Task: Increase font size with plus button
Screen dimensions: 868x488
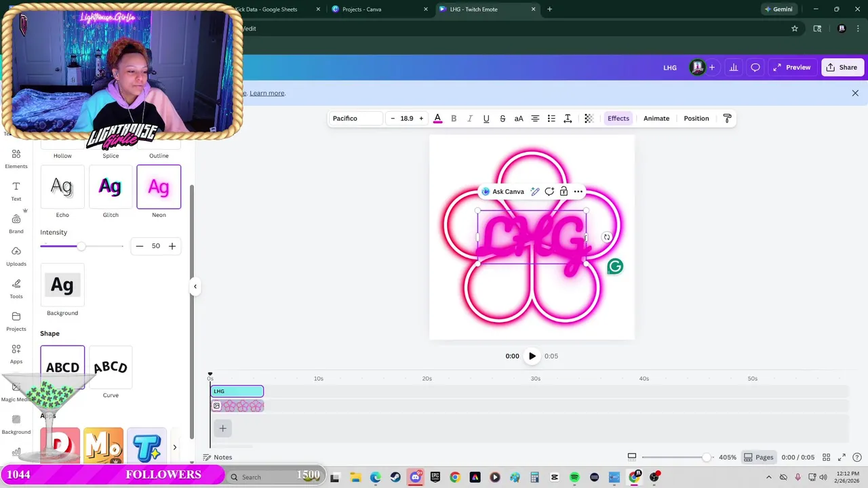Action: coord(421,119)
